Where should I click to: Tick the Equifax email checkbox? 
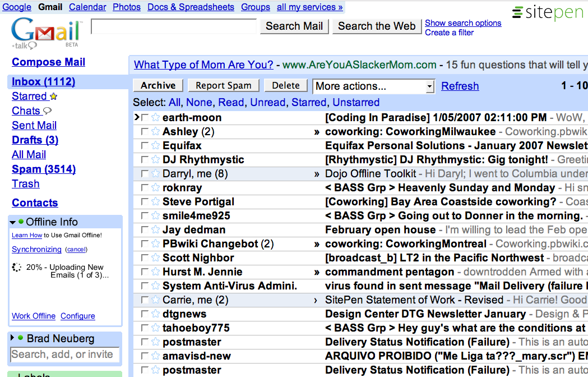145,145
